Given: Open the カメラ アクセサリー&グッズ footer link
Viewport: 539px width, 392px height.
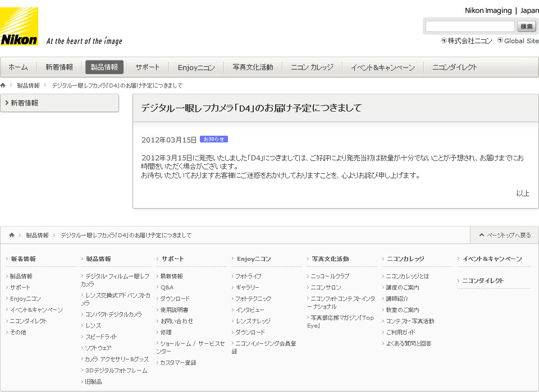Looking at the screenshot, I should 117,359.
